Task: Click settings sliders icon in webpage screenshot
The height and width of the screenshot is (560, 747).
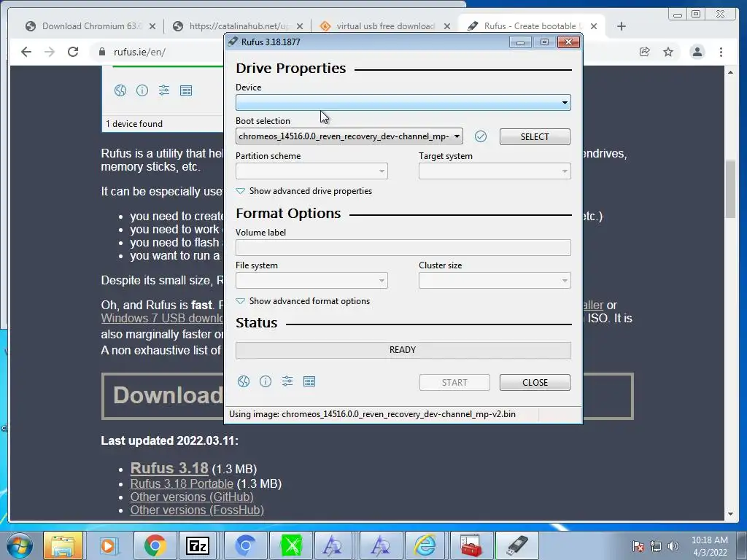Action: point(164,90)
